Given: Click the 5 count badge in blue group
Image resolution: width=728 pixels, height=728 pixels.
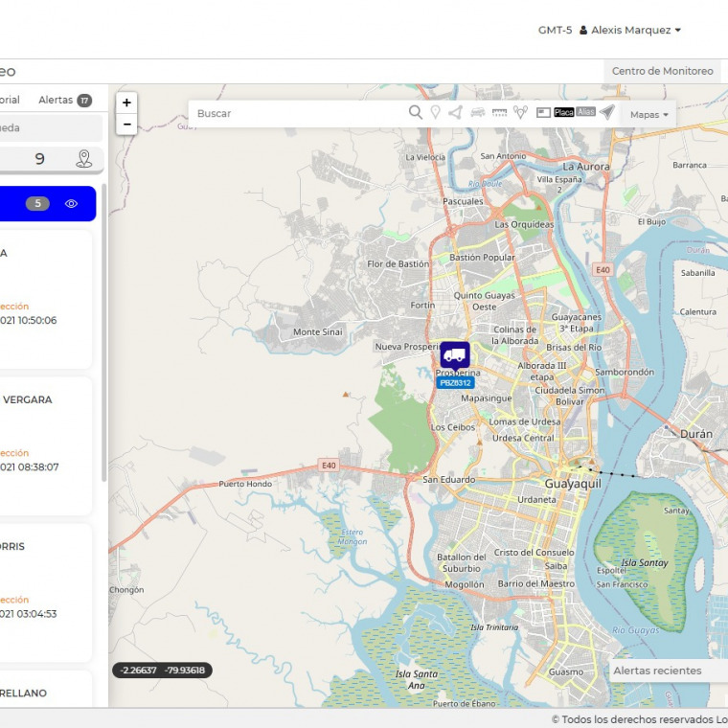Looking at the screenshot, I should [x=37, y=203].
